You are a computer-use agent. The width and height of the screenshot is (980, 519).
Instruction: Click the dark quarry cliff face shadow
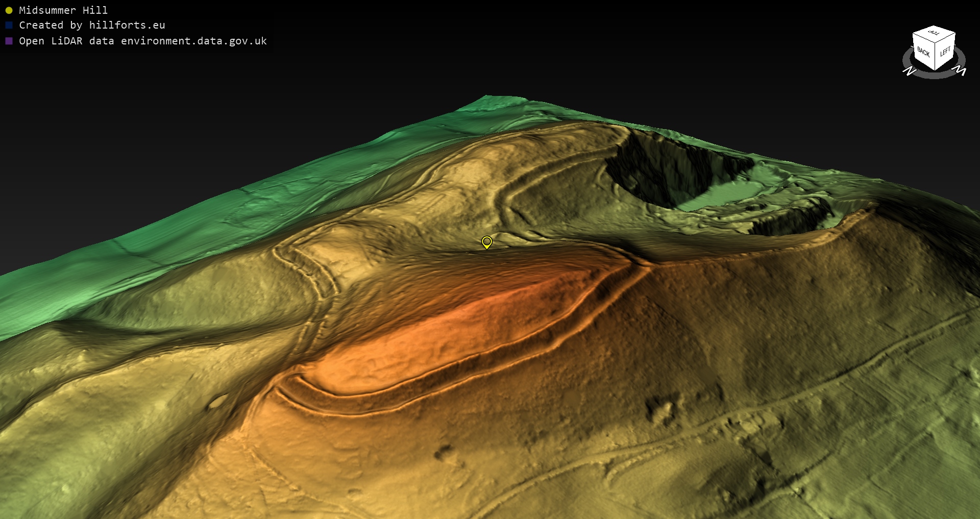click(658, 168)
